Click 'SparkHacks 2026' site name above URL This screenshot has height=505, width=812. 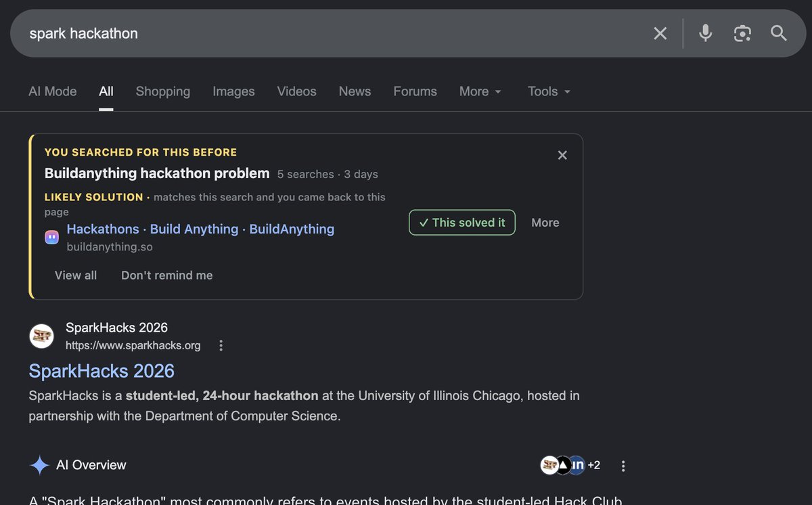pos(116,328)
